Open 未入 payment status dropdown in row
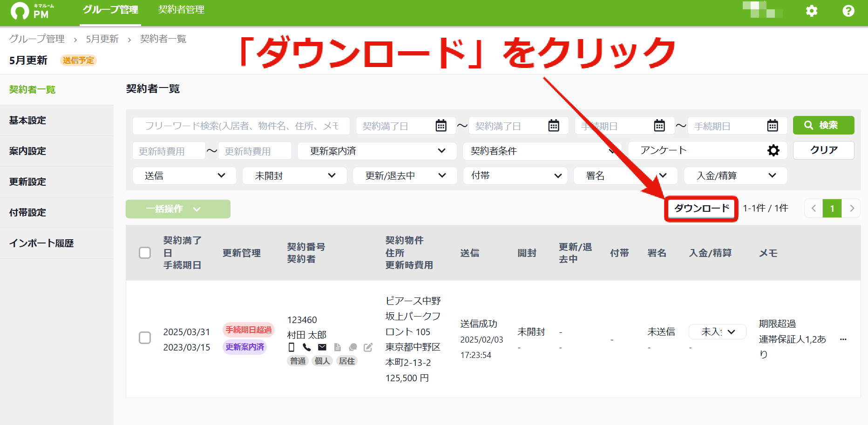This screenshot has width=868, height=425. tap(718, 332)
